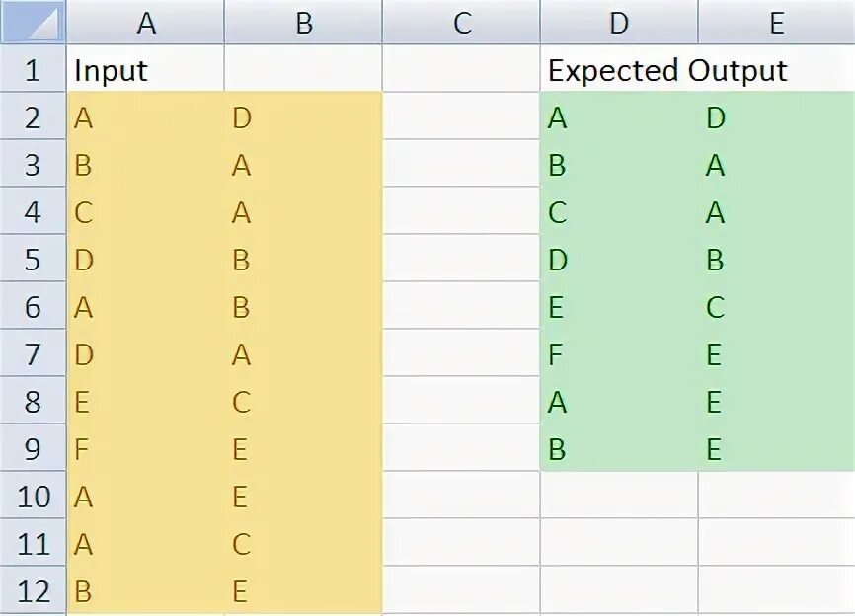Select row 9 header
Screen dimensions: 855x616
(34, 448)
